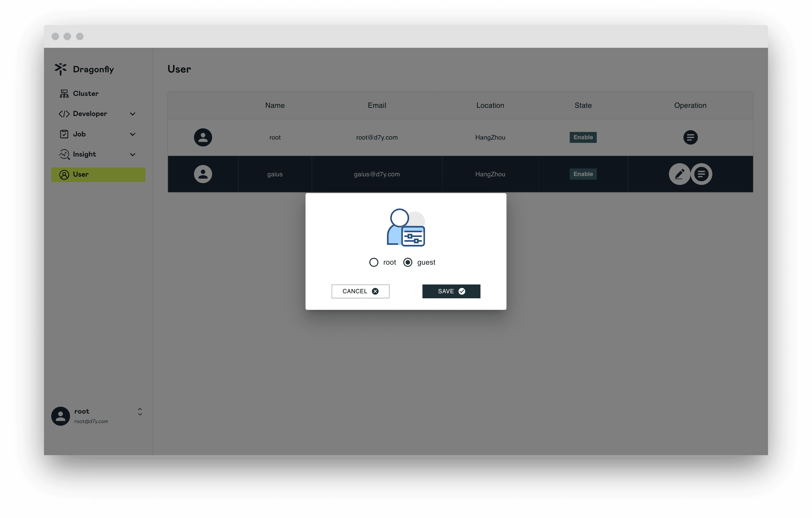The width and height of the screenshot is (812, 518).
Task: Click the CANCEL button in dialog
Action: pyautogui.click(x=360, y=291)
